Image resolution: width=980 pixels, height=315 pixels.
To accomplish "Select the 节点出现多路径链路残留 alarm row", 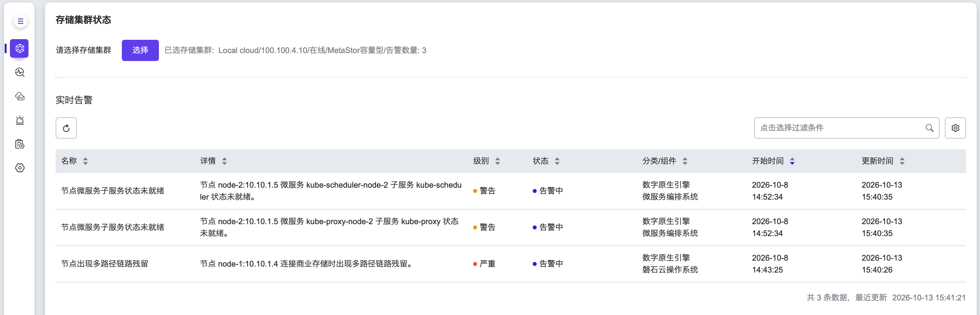I will point(511,264).
